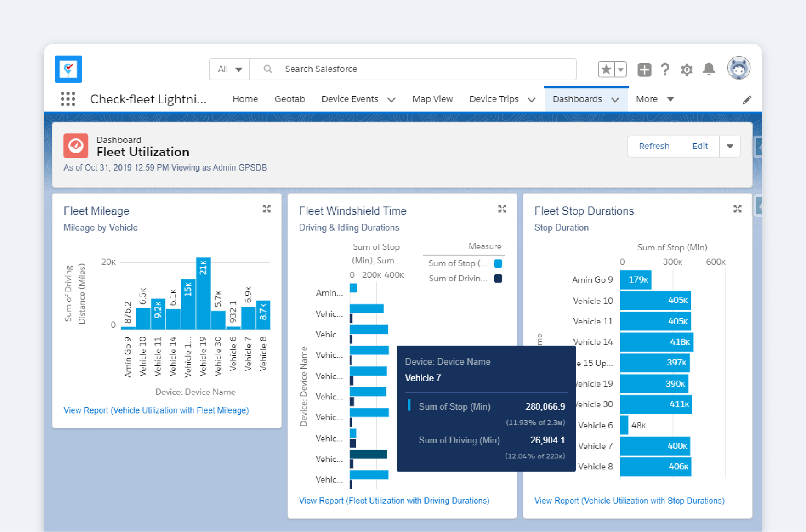The image size is (806, 532).
Task: Edit navigation items with the pencil icon
Action: pyautogui.click(x=747, y=99)
